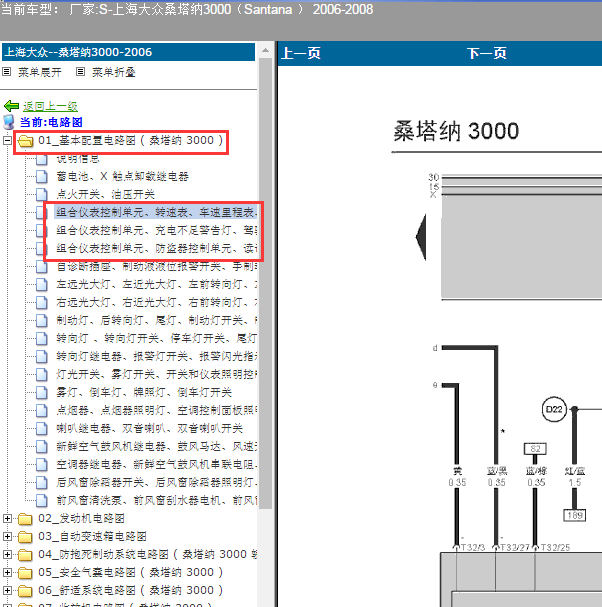Click page icon beside 制动灯、后转向灯 entry
The height and width of the screenshot is (607, 602).
coord(42,321)
